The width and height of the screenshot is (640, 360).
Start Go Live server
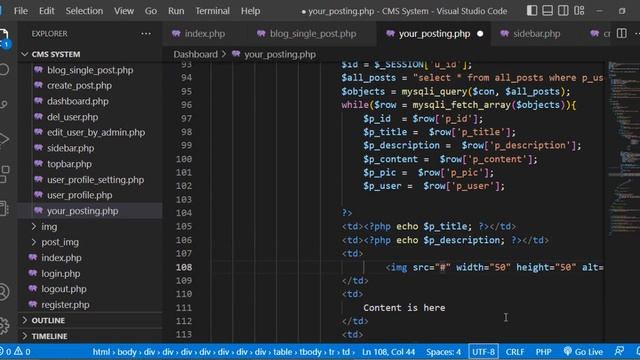(583, 351)
